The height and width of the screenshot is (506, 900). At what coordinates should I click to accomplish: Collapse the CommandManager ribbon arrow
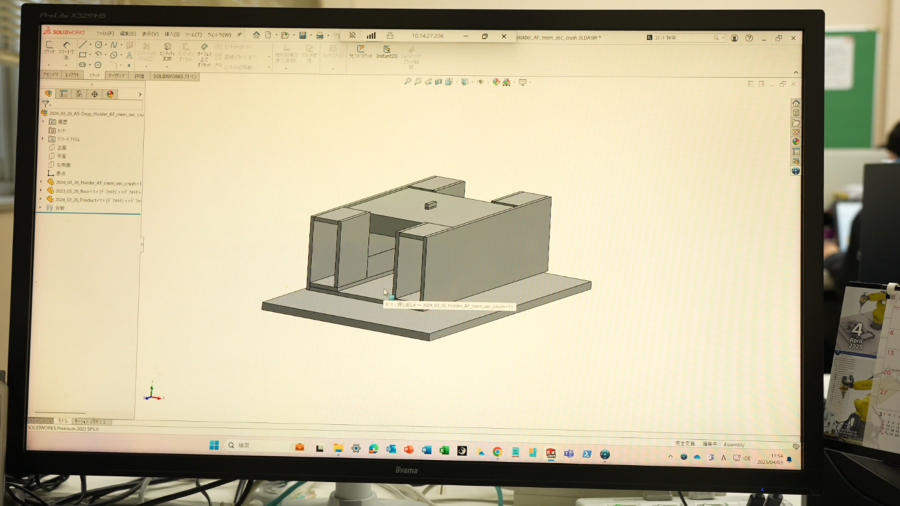pos(796,72)
